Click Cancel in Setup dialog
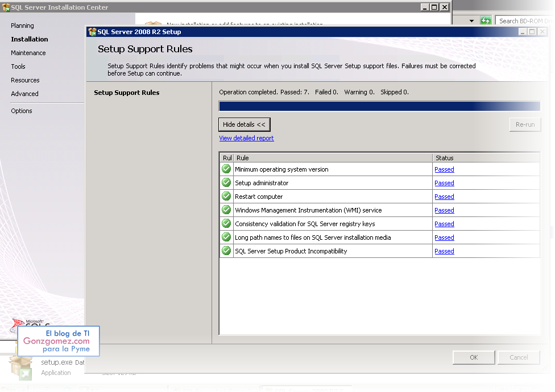This screenshot has width=555, height=392. 519,357
